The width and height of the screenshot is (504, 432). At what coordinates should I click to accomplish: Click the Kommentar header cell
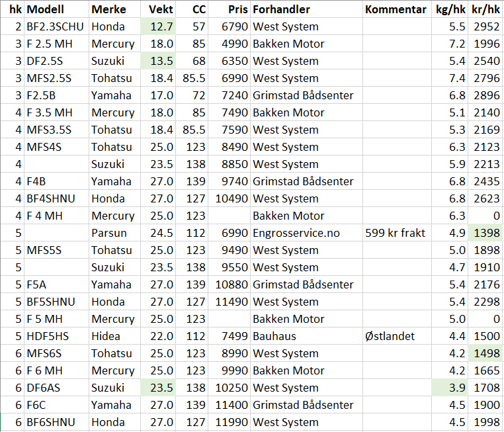[397, 9]
